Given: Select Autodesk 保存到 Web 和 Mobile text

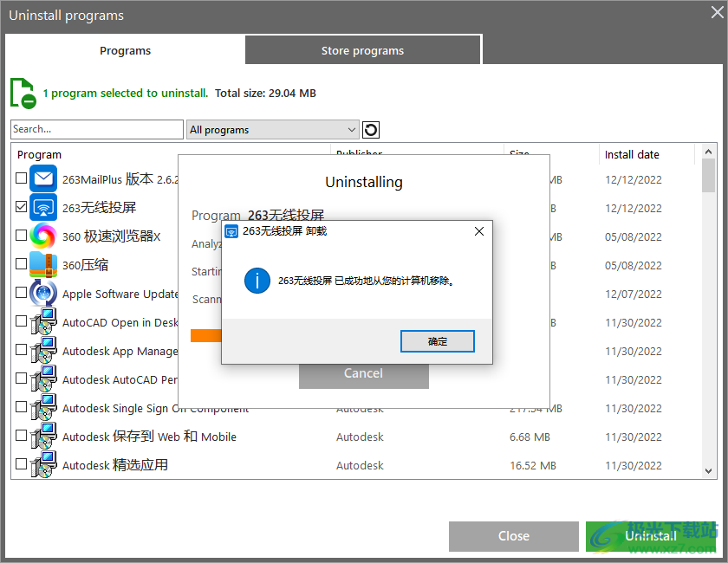Looking at the screenshot, I should tap(149, 437).
